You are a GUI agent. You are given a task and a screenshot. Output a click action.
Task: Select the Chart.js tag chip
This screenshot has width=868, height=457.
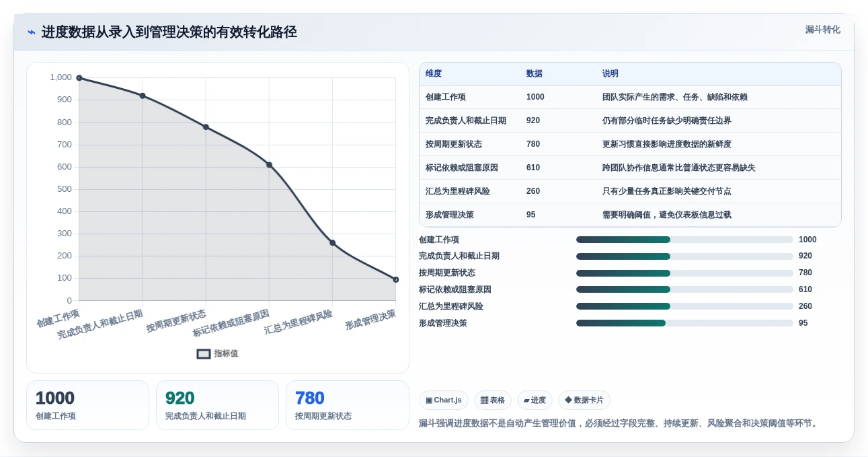[444, 400]
